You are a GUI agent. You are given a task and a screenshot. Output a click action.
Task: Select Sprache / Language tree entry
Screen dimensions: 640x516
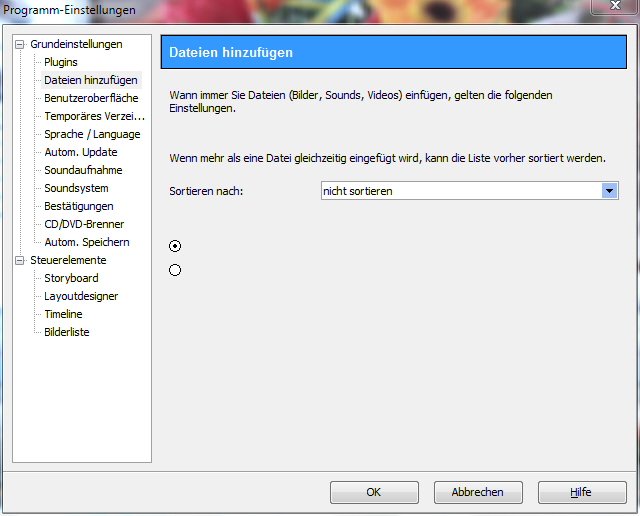pyautogui.click(x=92, y=135)
